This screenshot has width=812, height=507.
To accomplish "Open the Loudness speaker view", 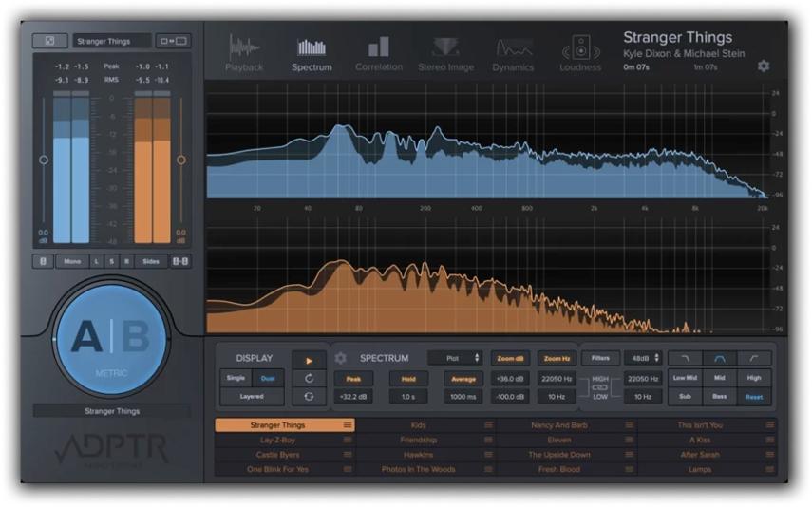I will click(580, 54).
